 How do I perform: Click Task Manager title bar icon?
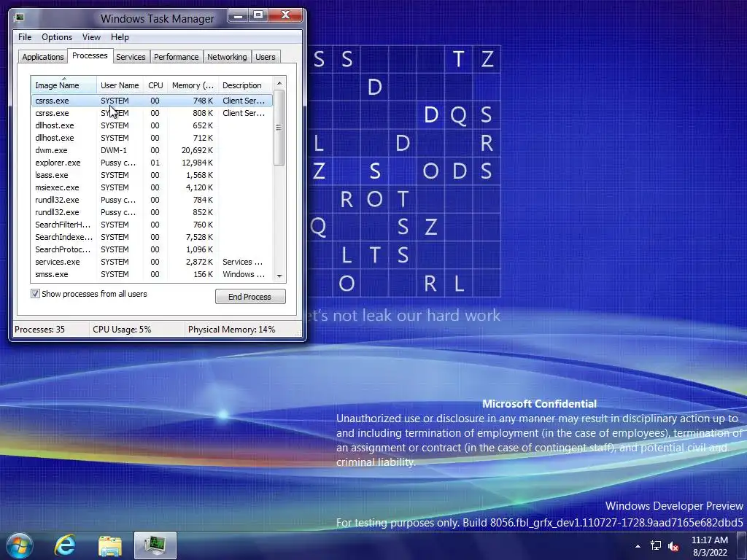[20, 18]
